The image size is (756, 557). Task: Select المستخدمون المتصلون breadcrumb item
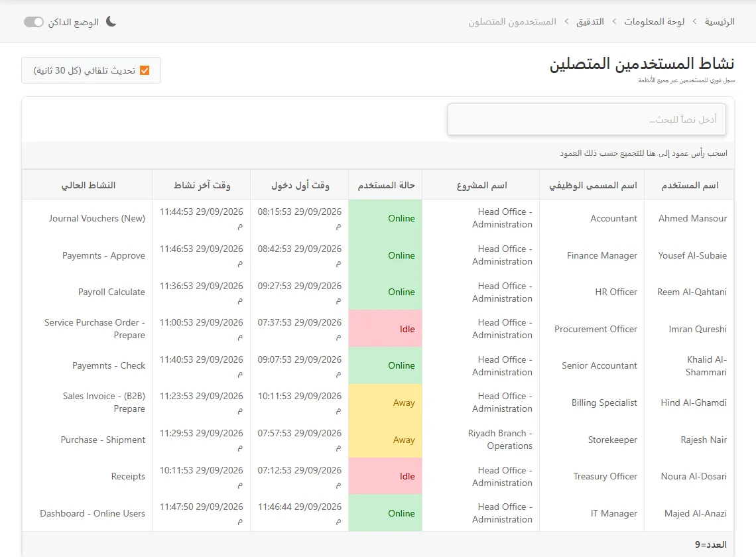click(x=512, y=22)
